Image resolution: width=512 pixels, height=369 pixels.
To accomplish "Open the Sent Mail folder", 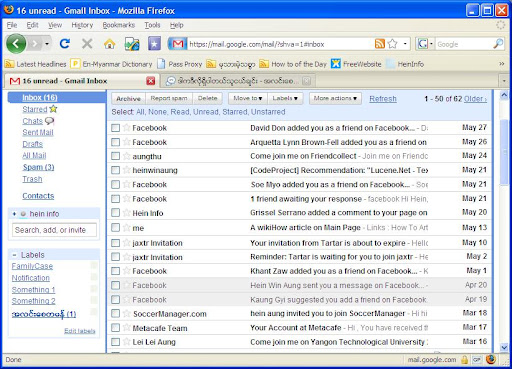I will click(x=38, y=132).
